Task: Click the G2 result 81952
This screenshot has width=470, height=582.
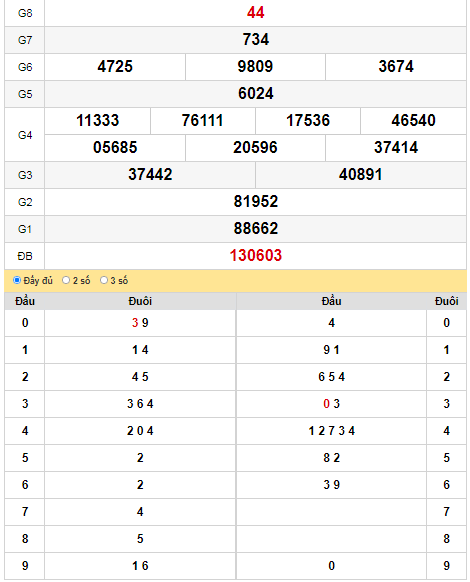Action: click(x=255, y=202)
